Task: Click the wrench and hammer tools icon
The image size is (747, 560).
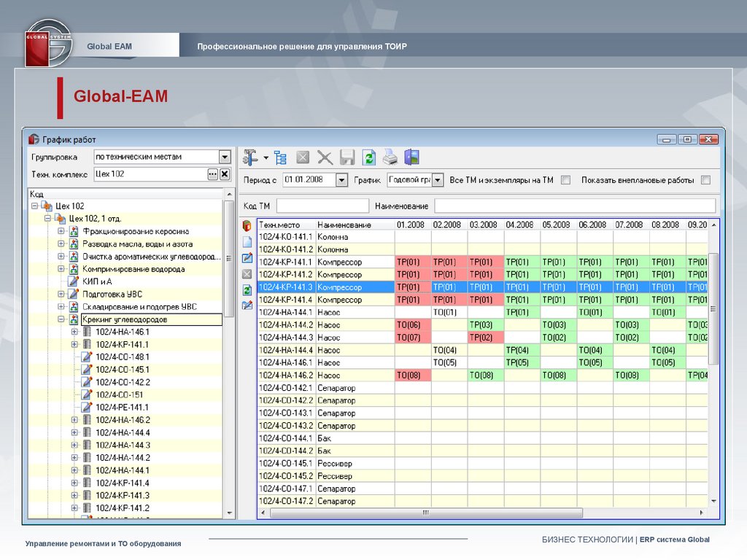Action: click(251, 157)
